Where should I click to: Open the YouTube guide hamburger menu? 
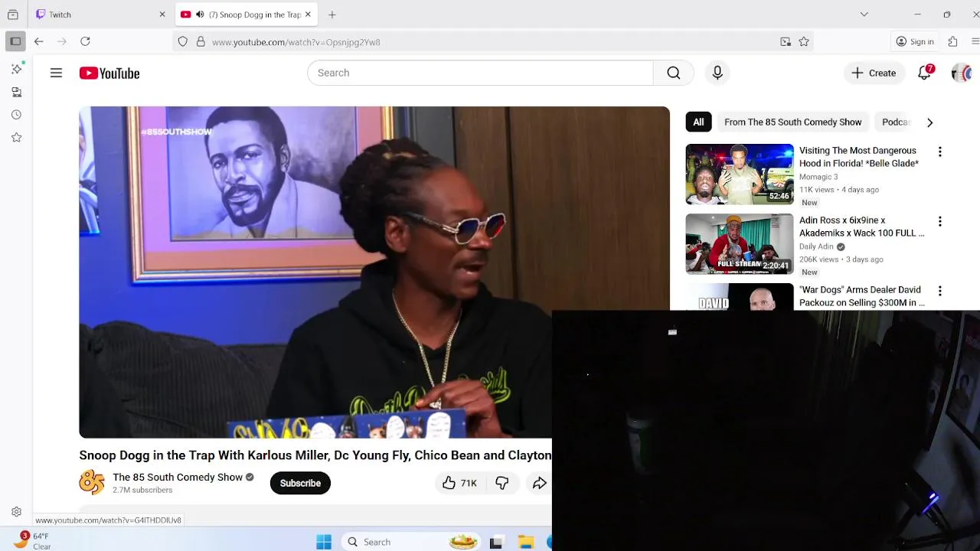tap(56, 73)
